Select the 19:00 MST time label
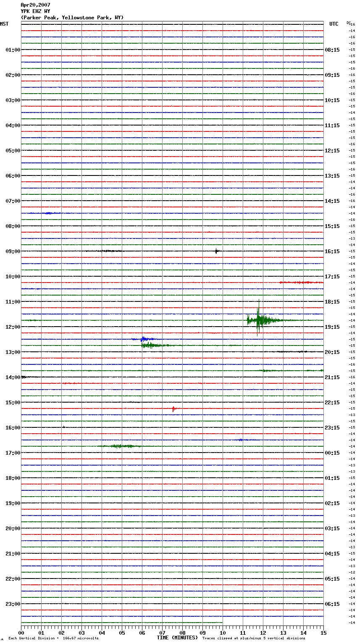The height and width of the screenshot is (644, 357). (13, 503)
